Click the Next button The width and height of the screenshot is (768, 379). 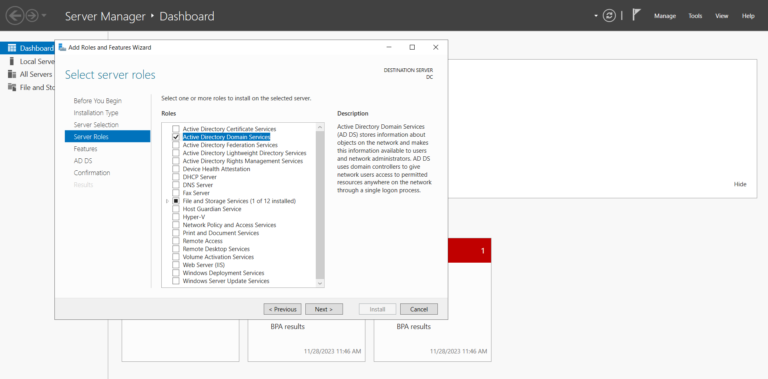[x=324, y=309]
